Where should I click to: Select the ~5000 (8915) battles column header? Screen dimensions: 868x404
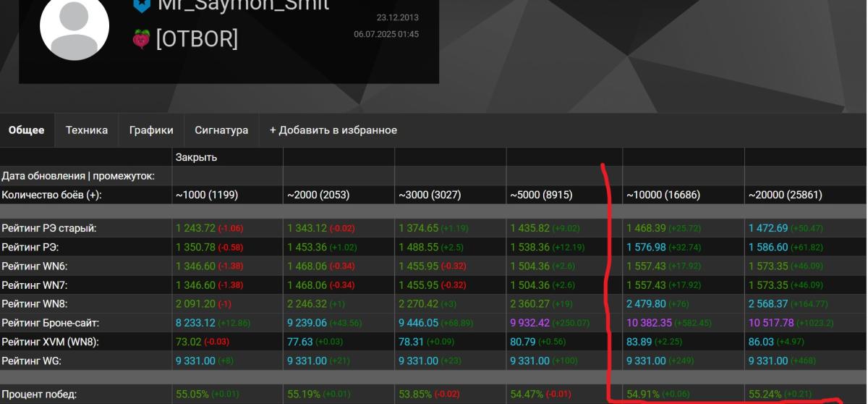(541, 195)
